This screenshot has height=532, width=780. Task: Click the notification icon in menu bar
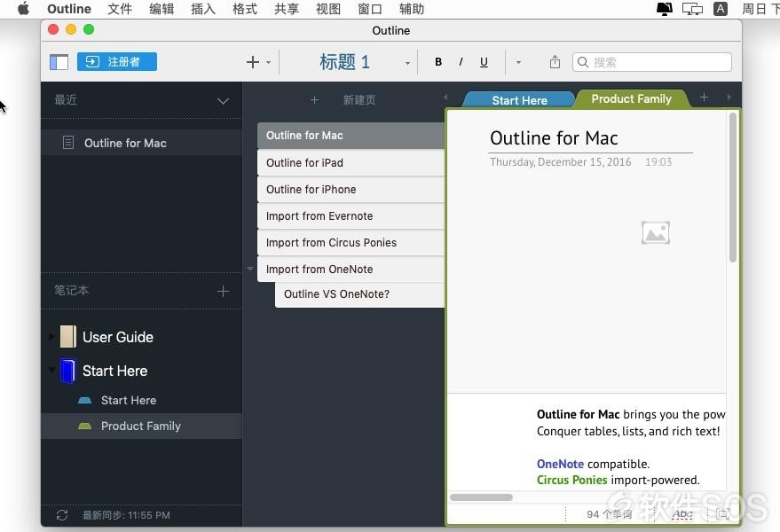(664, 9)
